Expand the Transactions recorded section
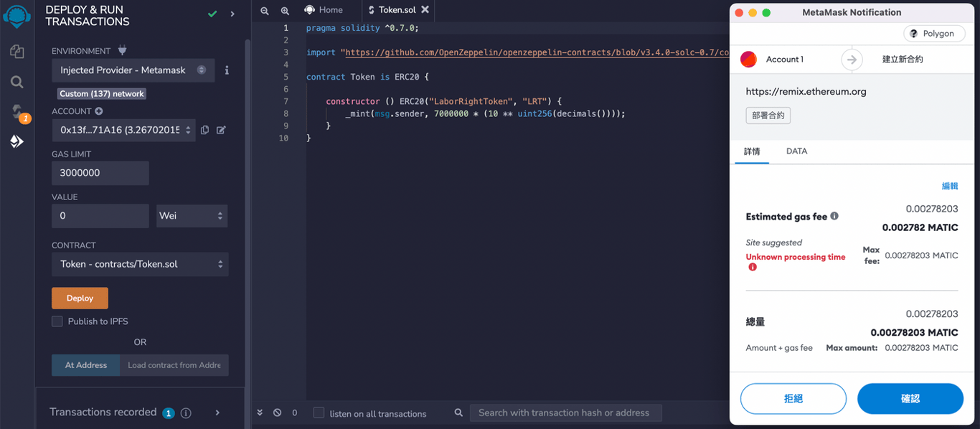This screenshot has width=980, height=429. point(217,412)
